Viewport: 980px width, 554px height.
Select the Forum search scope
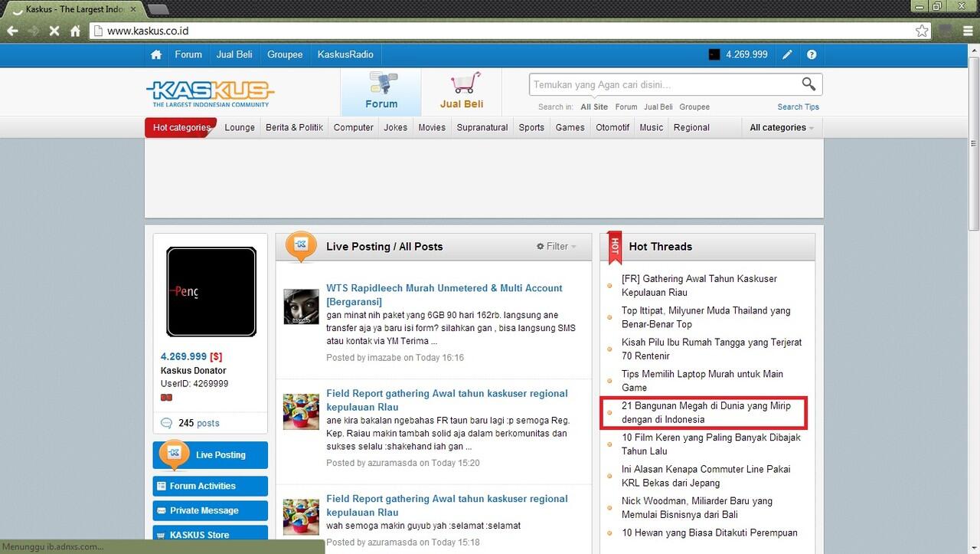pyautogui.click(x=626, y=107)
